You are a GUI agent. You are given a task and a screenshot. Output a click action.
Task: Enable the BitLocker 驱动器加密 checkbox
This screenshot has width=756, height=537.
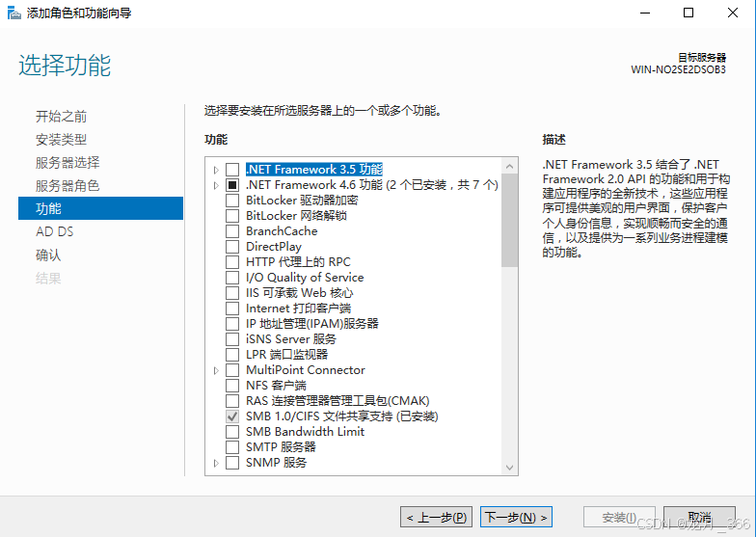click(232, 201)
